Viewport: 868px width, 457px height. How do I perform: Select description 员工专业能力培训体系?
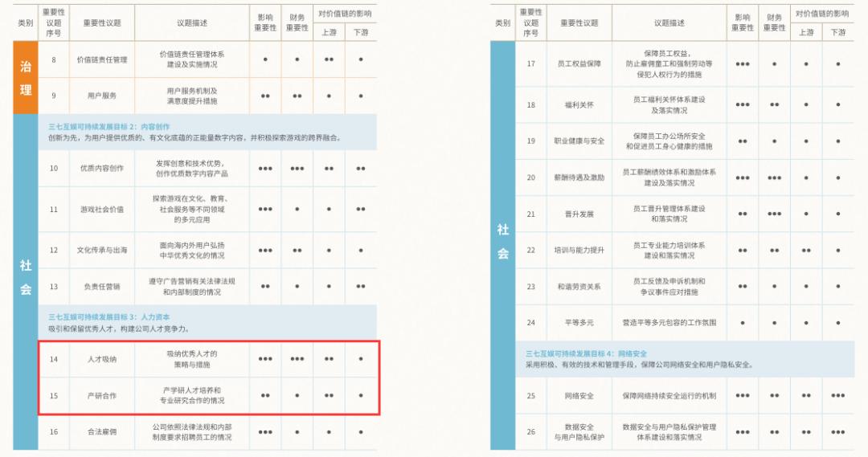(x=669, y=250)
